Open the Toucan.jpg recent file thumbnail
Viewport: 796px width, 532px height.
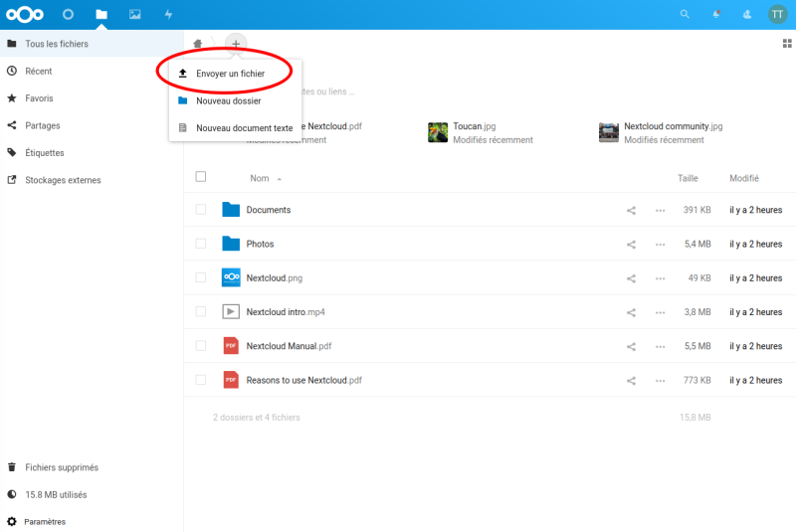pyautogui.click(x=438, y=133)
